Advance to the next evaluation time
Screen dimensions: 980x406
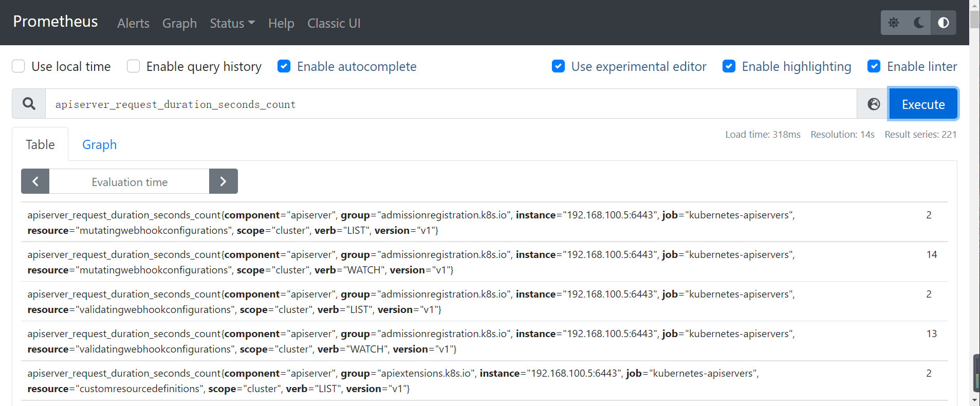tap(223, 181)
